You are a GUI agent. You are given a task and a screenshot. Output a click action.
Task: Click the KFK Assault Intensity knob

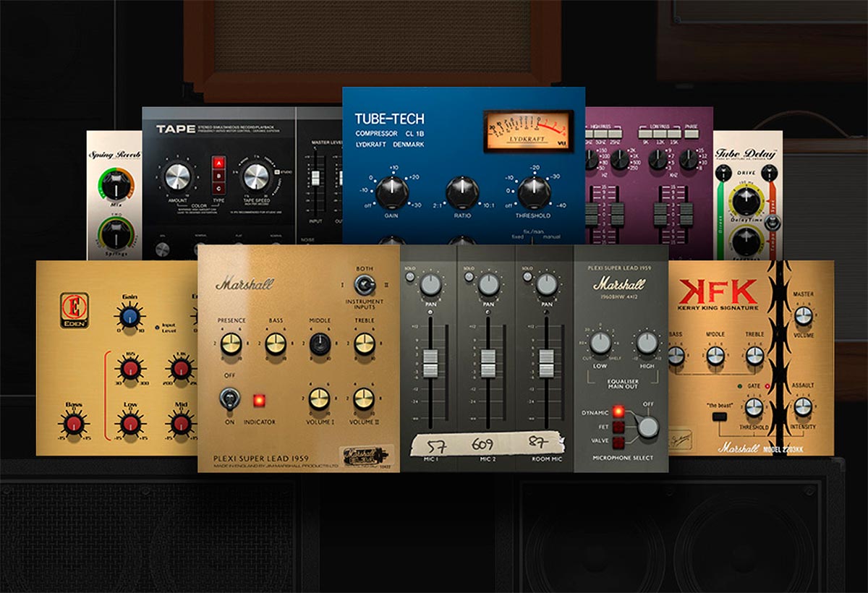click(803, 407)
